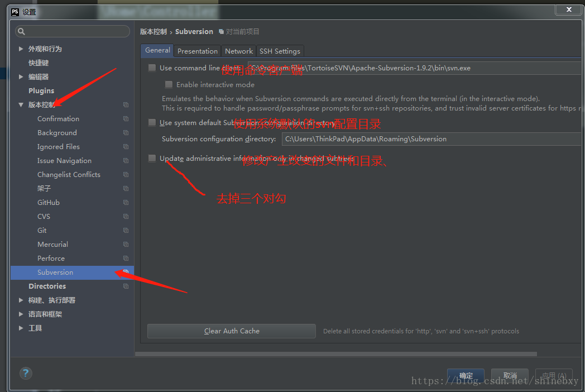Click project icon beside Confirmation
585x392 pixels.
(126, 119)
